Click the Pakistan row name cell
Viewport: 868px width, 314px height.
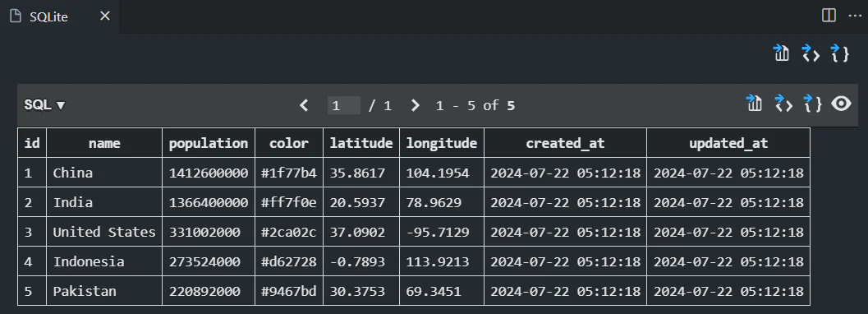[x=104, y=291]
